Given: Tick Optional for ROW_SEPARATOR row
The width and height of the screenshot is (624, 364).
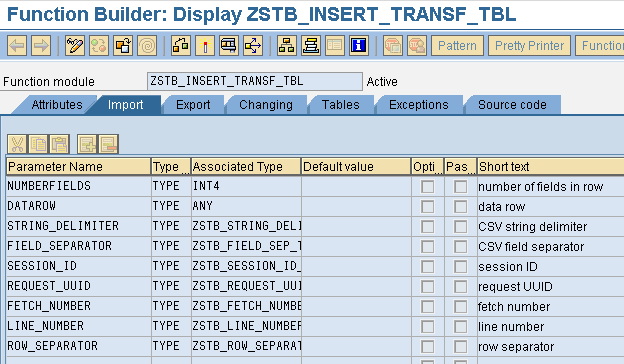Looking at the screenshot, I should click(x=427, y=346).
